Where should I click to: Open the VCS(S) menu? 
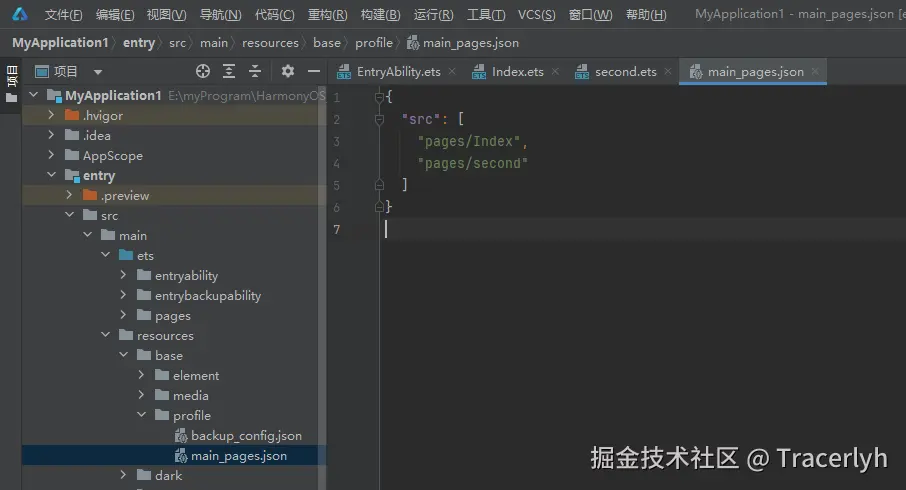[537, 14]
